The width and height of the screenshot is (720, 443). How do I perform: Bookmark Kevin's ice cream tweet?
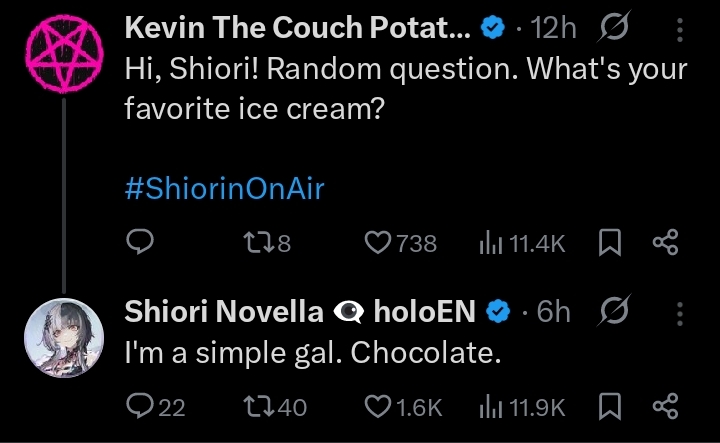pyautogui.click(x=610, y=242)
